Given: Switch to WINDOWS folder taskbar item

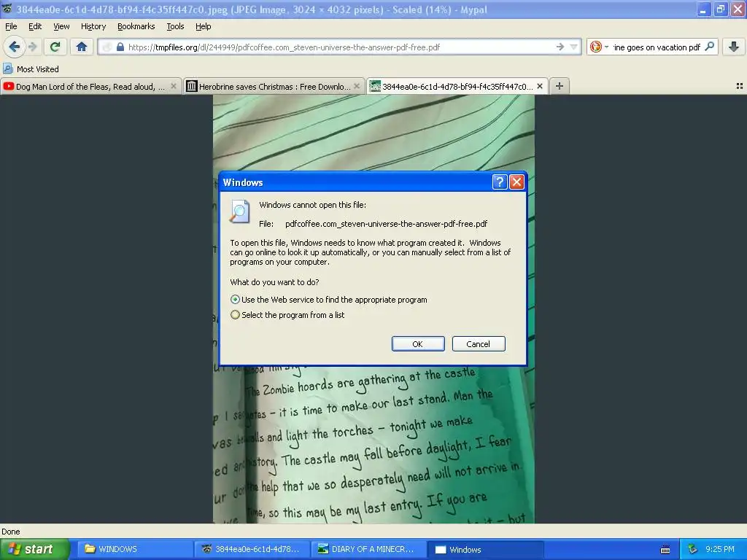Looking at the screenshot, I should pyautogui.click(x=135, y=549).
